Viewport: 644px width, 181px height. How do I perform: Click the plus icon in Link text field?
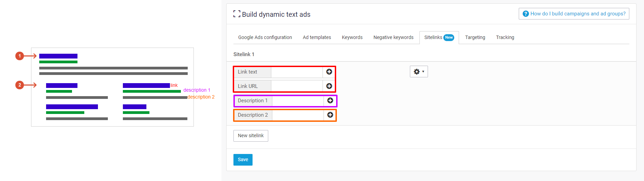coord(329,72)
